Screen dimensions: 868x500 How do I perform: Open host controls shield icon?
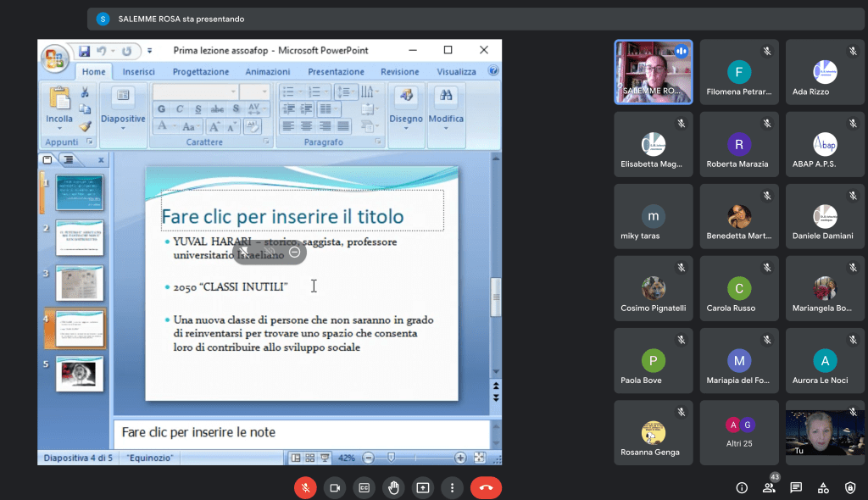point(850,487)
